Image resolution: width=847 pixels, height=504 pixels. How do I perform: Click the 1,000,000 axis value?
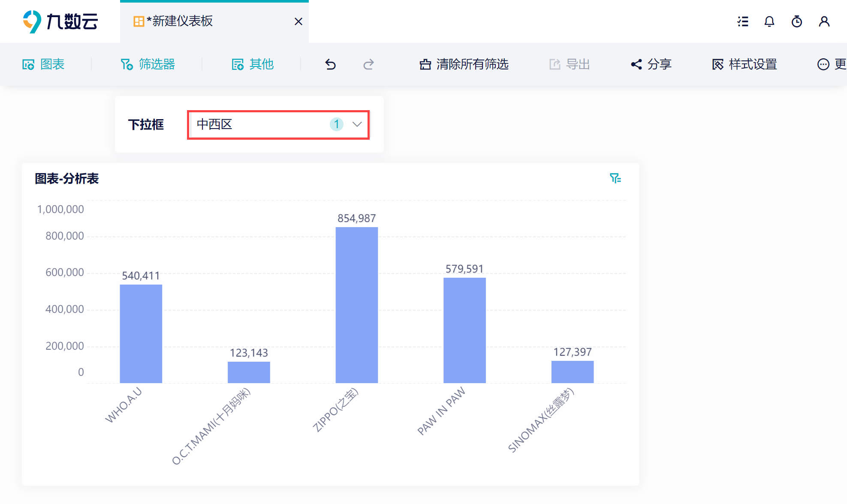point(60,210)
